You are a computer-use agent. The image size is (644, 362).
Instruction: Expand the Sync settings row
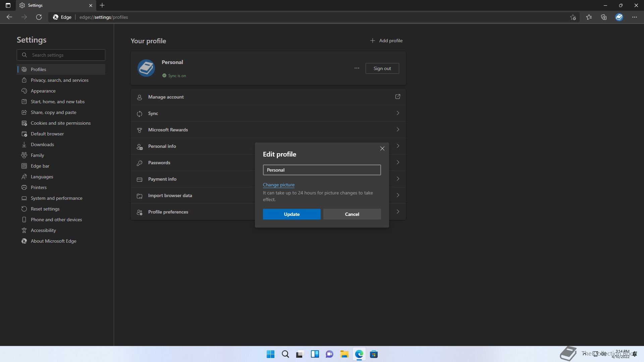[268, 113]
